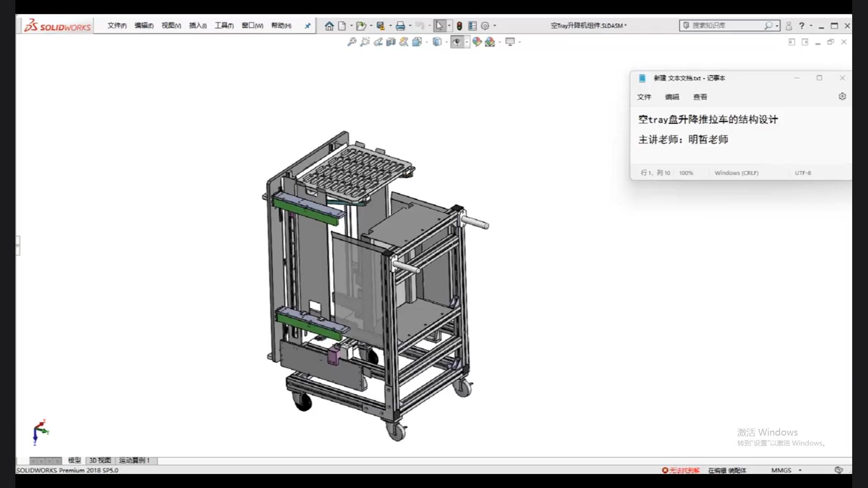868x488 pixels.
Task: Open the 窗口 menu in SolidWorks
Action: coord(252,26)
